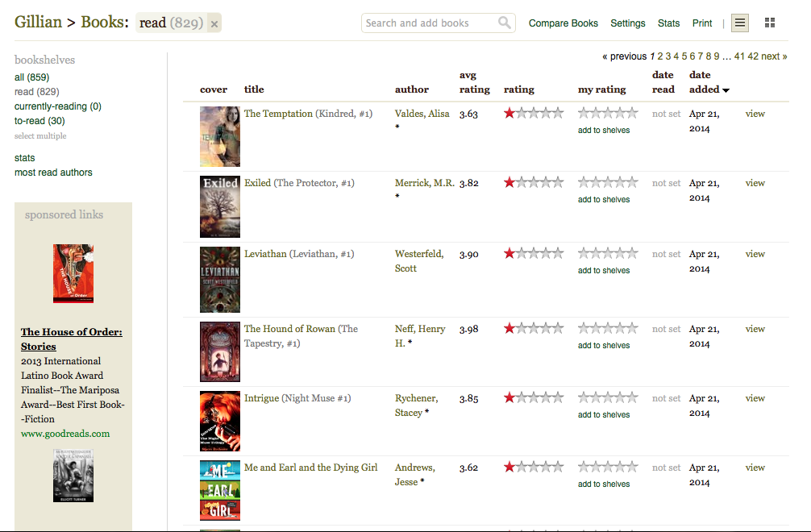
Task: Sort by title column header
Action: point(254,89)
